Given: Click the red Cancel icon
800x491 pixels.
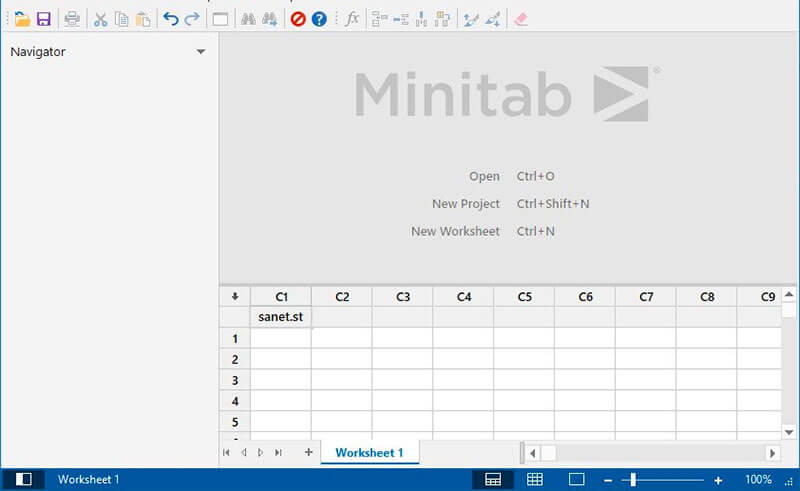Looking at the screenshot, I should click(x=298, y=19).
